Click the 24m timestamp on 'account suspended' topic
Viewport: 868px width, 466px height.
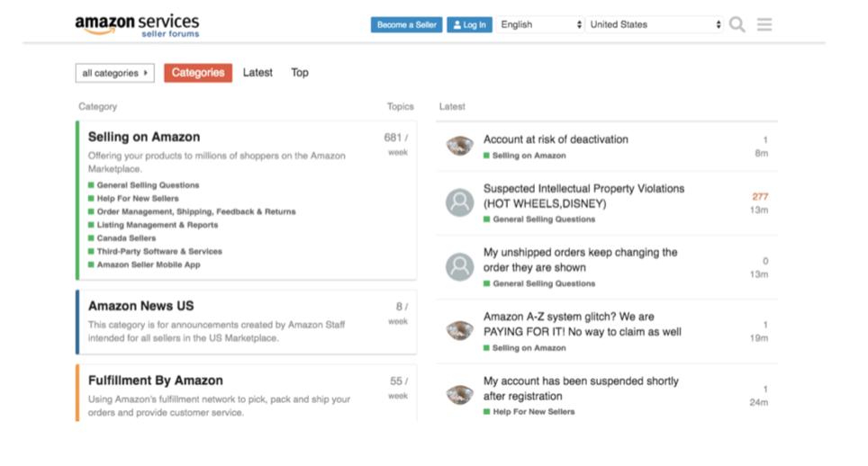[759, 402]
